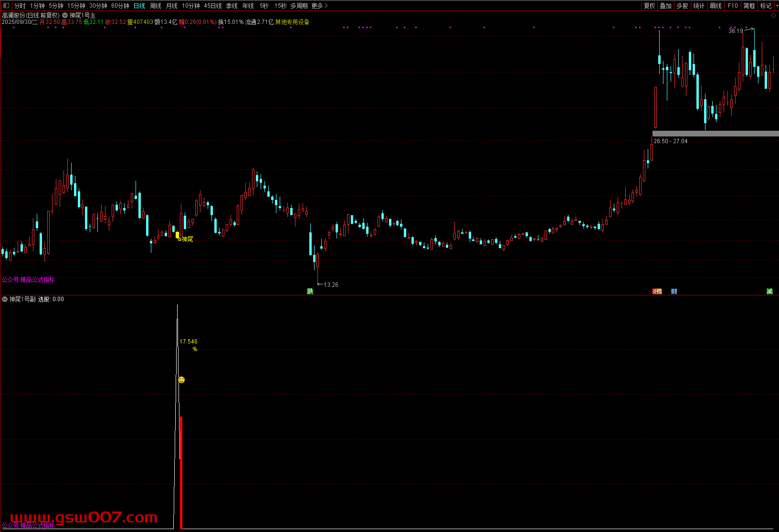Open the F10 company info
The width and height of the screenshot is (779, 532).
pyautogui.click(x=733, y=6)
